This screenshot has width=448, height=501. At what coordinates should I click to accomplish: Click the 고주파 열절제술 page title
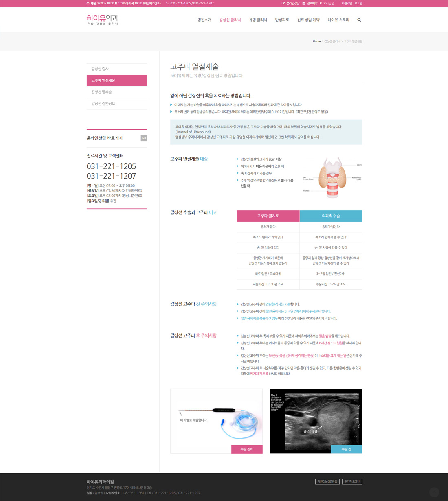click(x=195, y=66)
